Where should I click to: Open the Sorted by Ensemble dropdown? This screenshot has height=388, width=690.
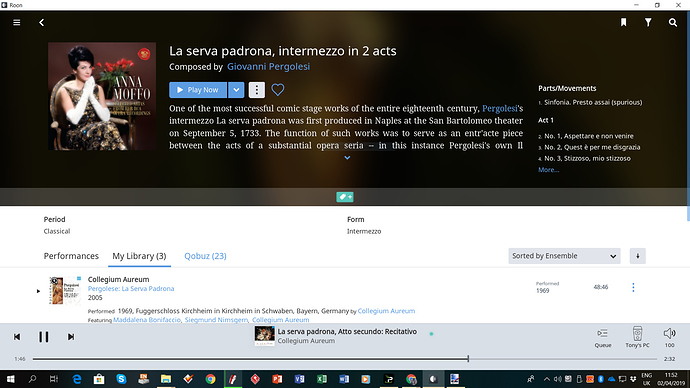click(564, 256)
